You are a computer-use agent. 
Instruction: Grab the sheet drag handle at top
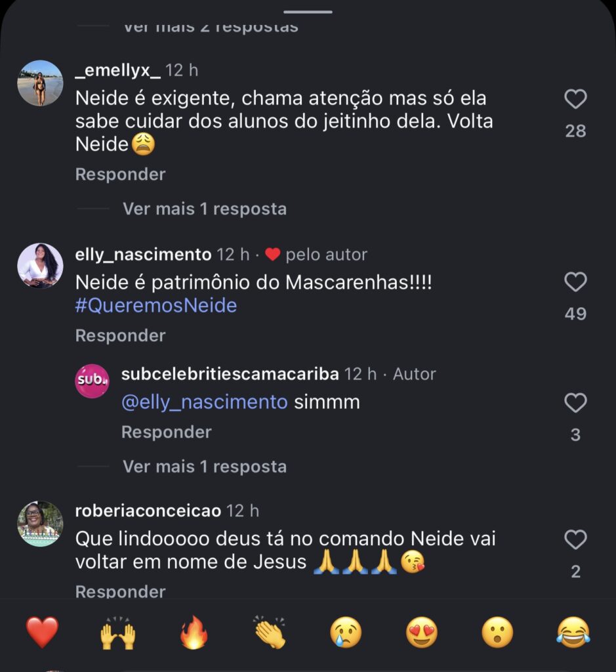tap(308, 11)
